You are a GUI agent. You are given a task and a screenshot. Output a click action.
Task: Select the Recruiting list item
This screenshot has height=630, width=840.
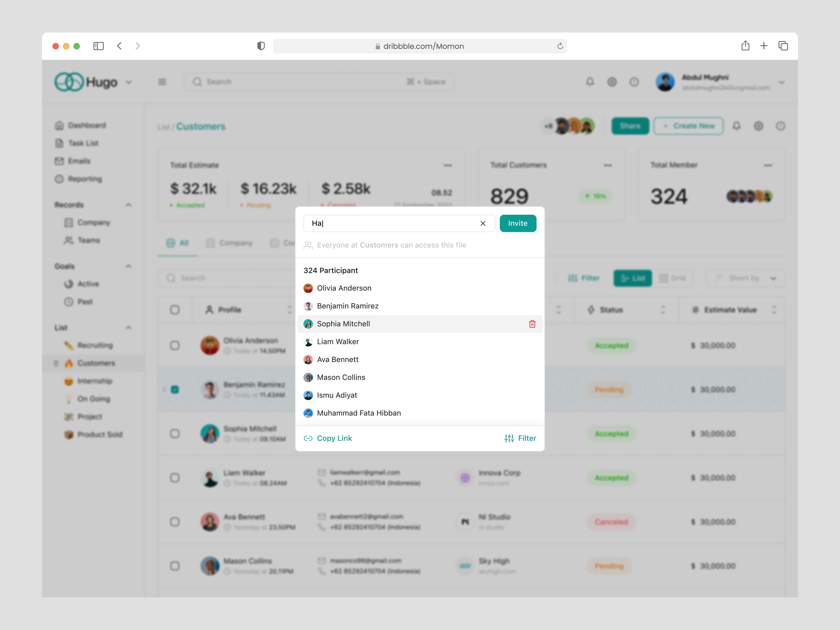[94, 345]
